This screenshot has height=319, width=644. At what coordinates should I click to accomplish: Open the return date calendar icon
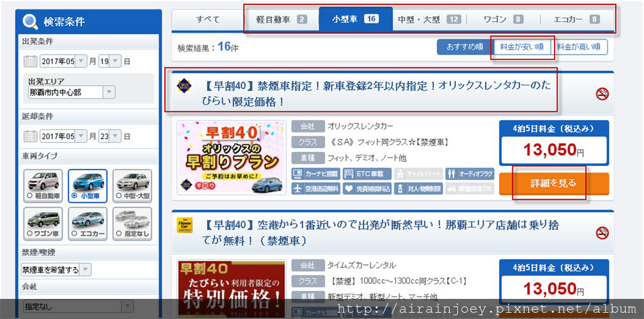click(30, 136)
